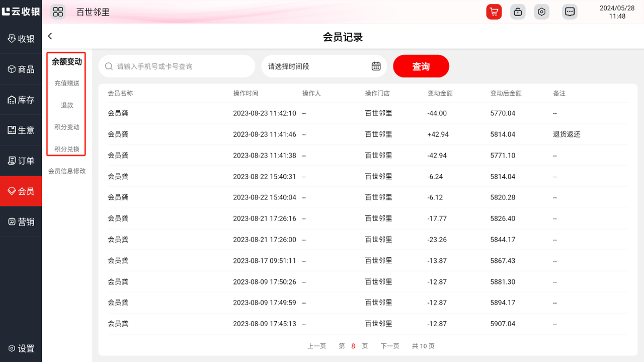The image size is (644, 362).
Task: Open the messages chat icon
Action: point(570,12)
